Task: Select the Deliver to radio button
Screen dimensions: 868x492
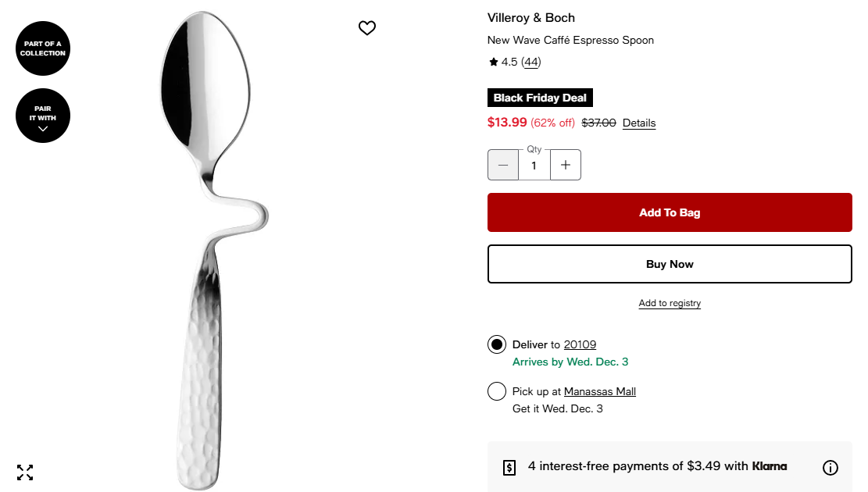Action: (497, 344)
